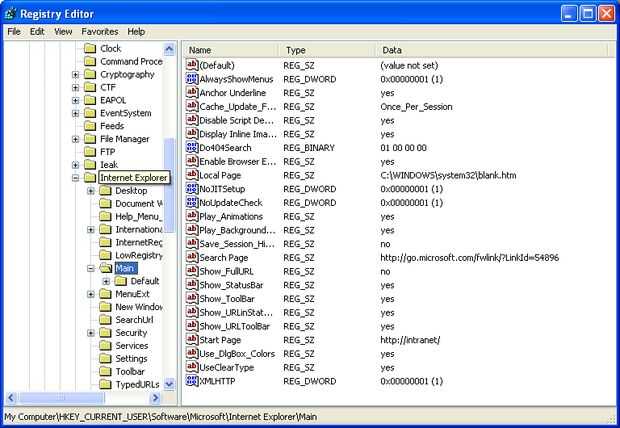Select the Settings key in the tree
This screenshot has height=428, width=620.
click(131, 359)
